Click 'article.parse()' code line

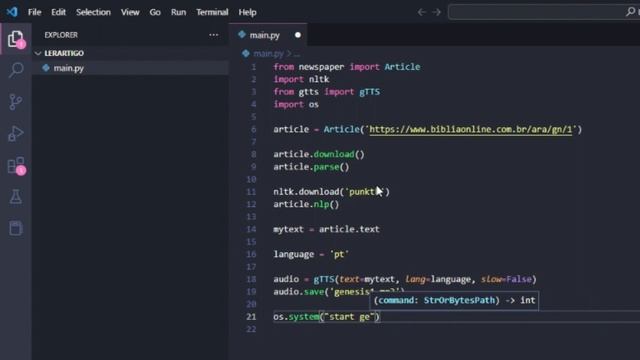(311, 167)
